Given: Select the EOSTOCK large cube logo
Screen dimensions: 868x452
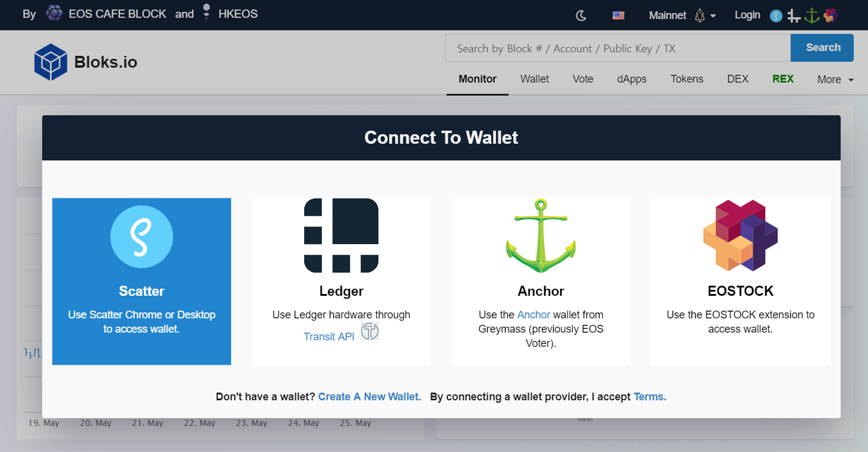Looking at the screenshot, I should (740, 236).
